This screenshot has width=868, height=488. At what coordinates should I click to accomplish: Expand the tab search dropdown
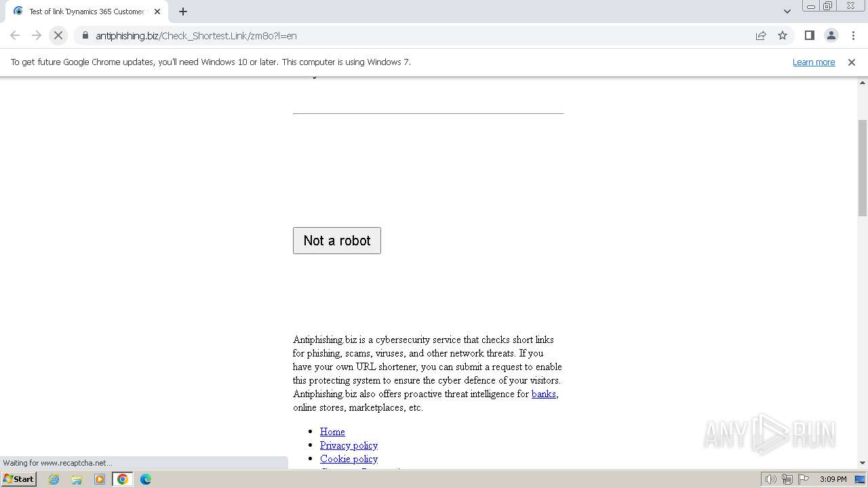(787, 12)
